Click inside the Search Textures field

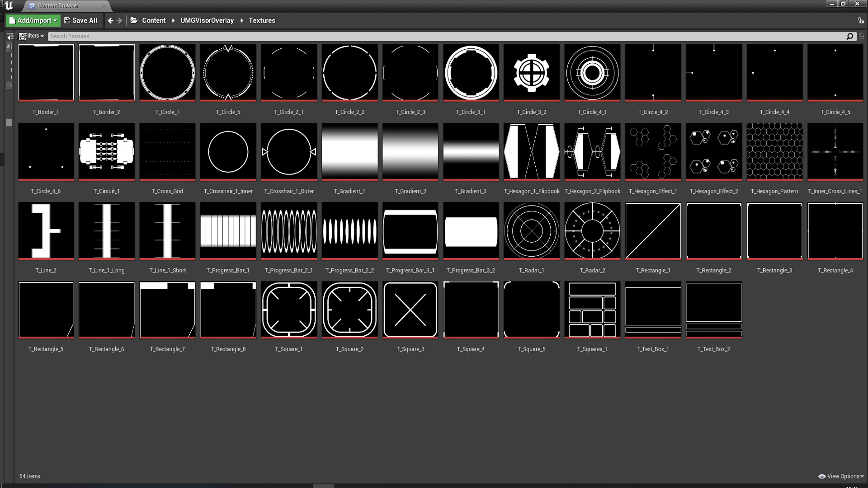[181, 36]
